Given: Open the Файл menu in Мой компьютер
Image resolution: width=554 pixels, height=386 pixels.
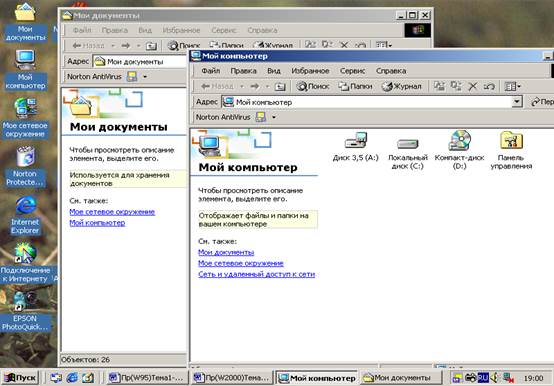Looking at the screenshot, I should (211, 71).
